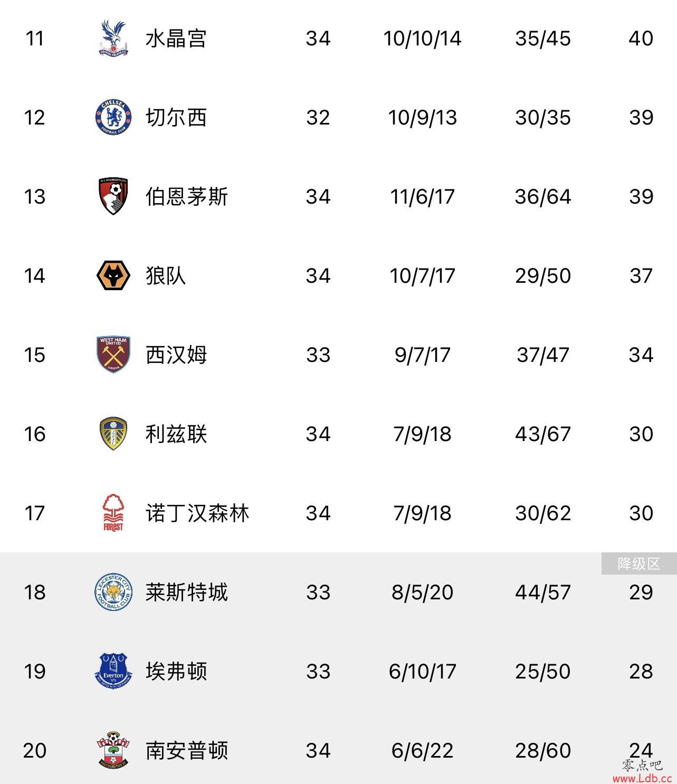Select the Everton club crest

coord(113,671)
